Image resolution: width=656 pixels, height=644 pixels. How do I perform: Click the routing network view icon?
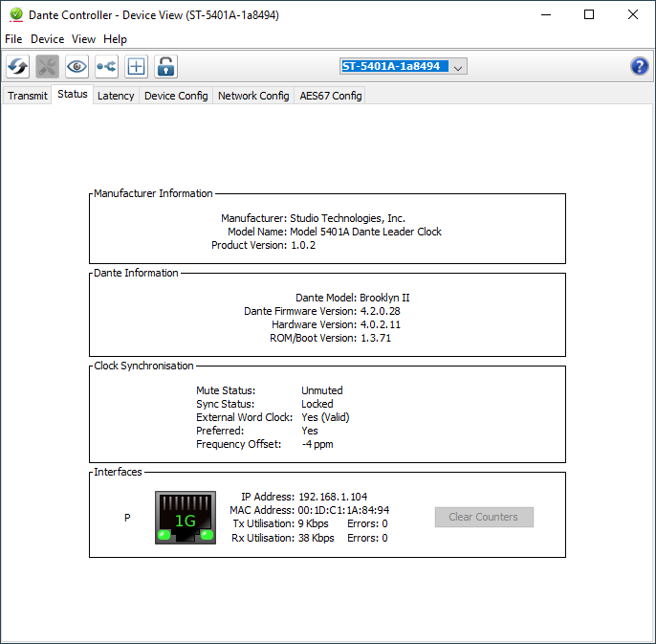pyautogui.click(x=106, y=66)
